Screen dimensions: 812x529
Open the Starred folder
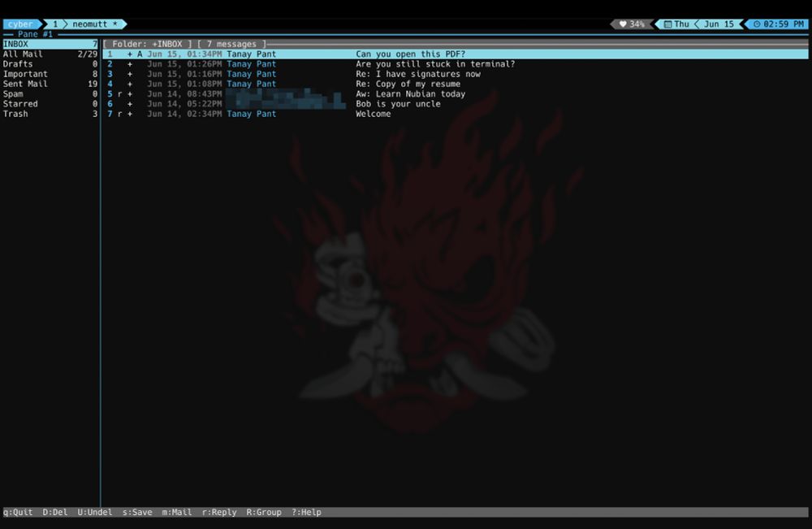pos(50,104)
